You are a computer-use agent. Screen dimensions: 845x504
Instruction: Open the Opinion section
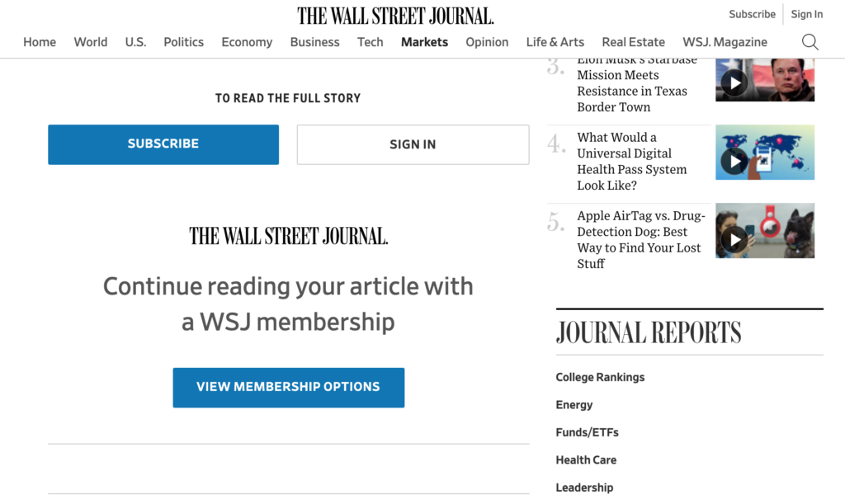point(487,42)
